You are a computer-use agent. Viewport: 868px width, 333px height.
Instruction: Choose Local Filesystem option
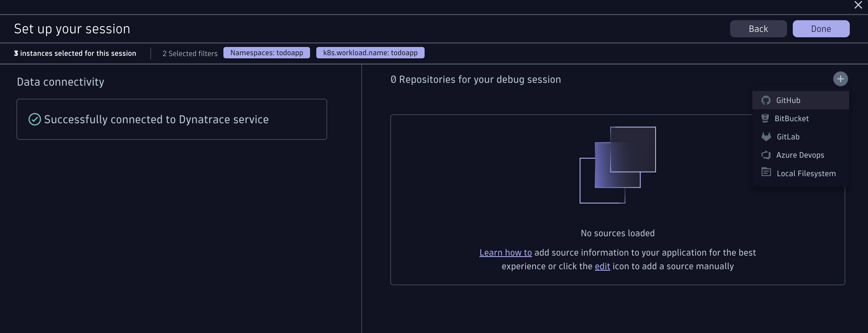(x=806, y=173)
